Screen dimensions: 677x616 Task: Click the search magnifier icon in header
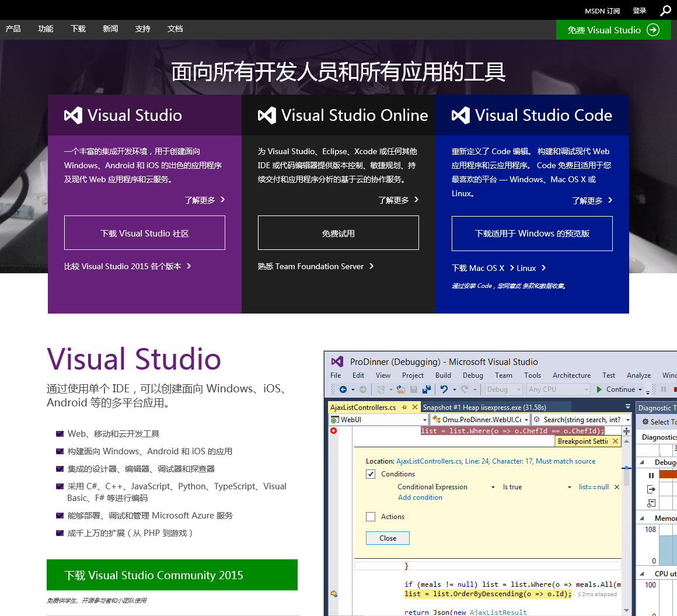click(665, 11)
